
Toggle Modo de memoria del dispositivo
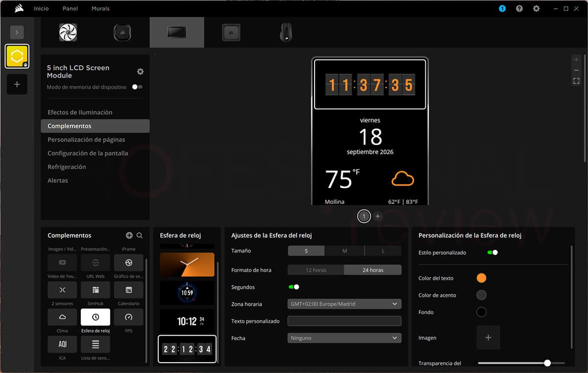tap(137, 87)
